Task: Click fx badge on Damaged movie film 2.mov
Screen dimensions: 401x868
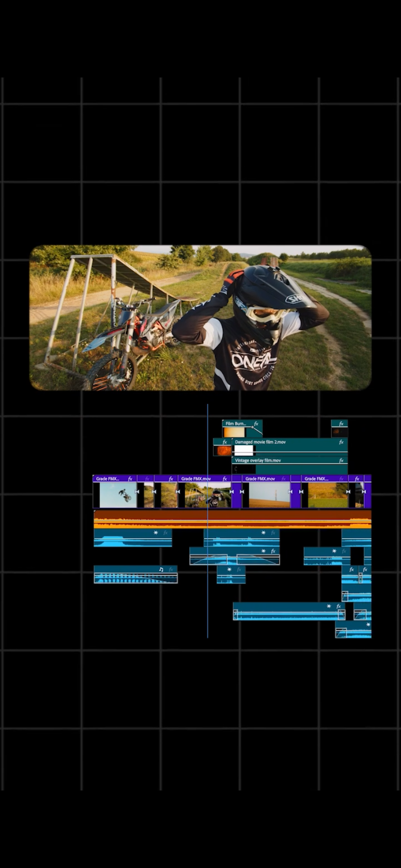Action: [x=341, y=442]
